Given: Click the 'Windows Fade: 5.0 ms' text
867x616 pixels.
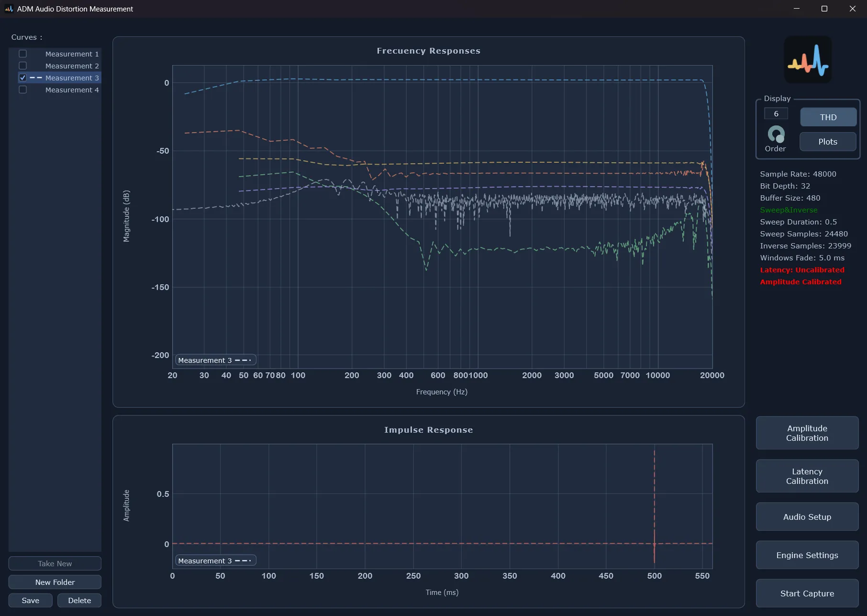Looking at the screenshot, I should tap(802, 258).
